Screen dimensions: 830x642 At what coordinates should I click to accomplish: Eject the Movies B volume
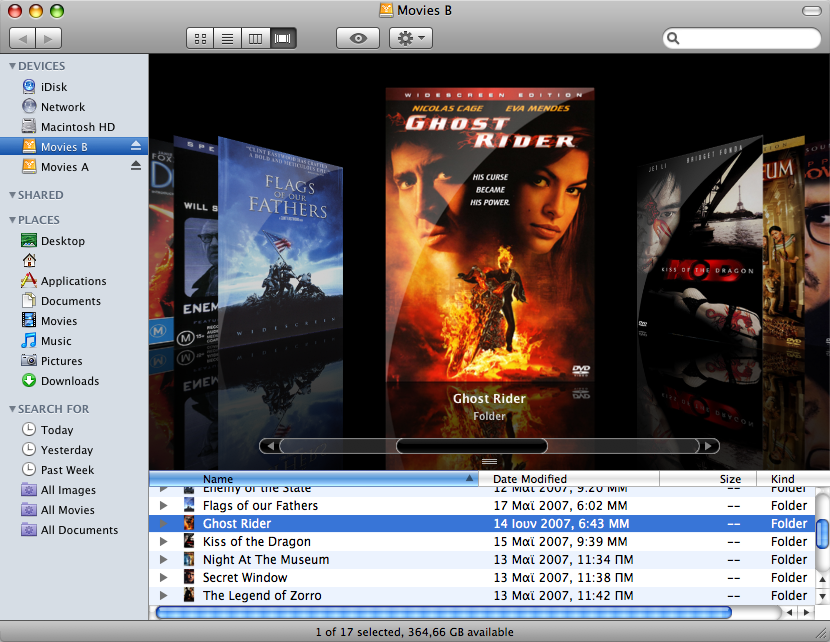[x=136, y=146]
